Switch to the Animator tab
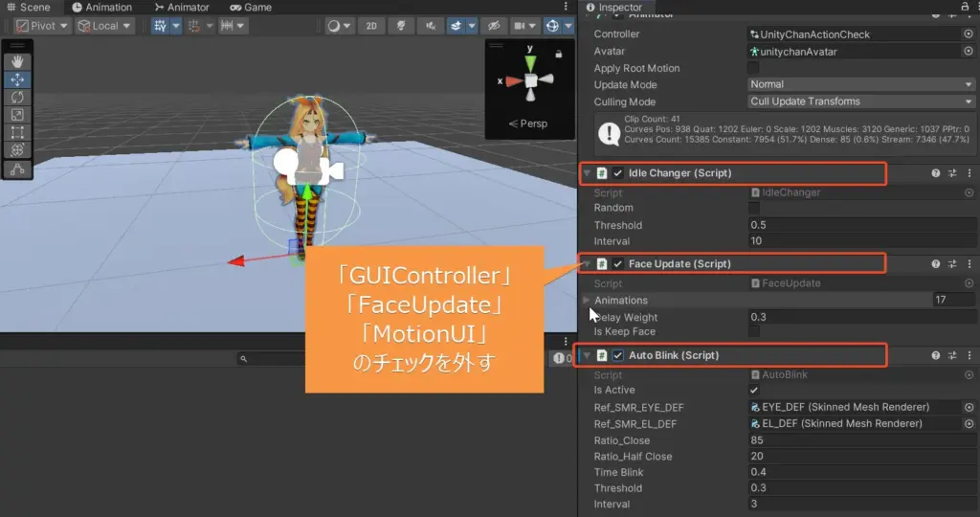The height and width of the screenshot is (517, 980). (x=182, y=7)
